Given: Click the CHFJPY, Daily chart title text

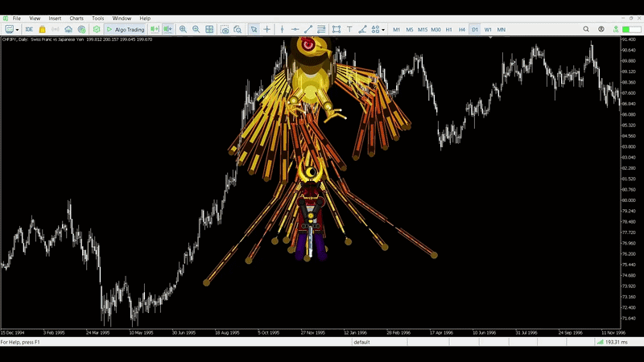Looking at the screenshot, I should pos(76,39).
